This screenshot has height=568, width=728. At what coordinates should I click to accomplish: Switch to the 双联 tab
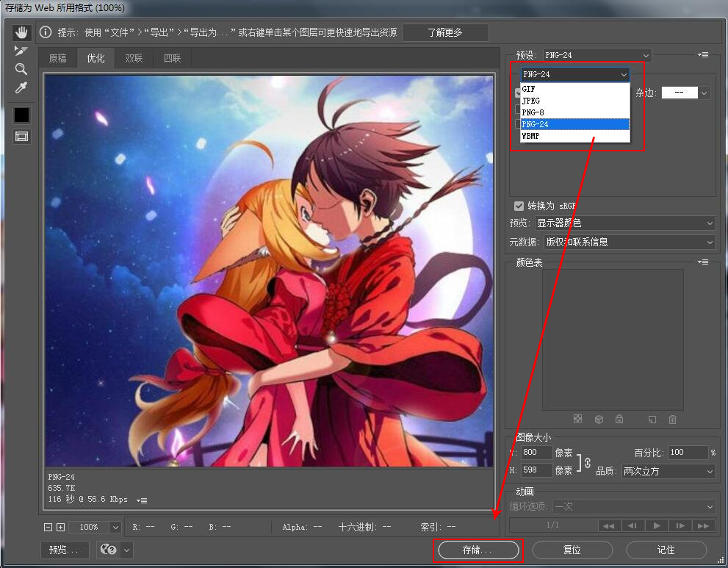click(x=134, y=58)
